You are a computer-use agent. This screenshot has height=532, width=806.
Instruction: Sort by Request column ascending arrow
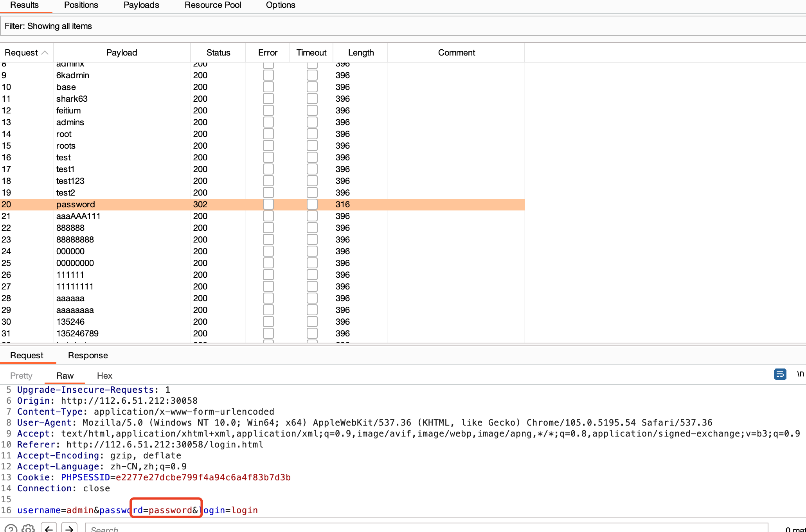(45, 52)
